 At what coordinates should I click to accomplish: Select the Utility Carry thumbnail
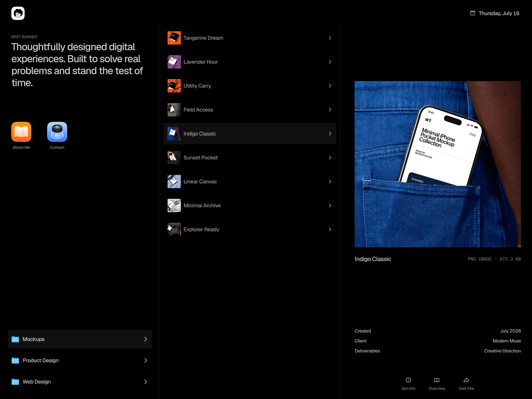click(x=174, y=86)
